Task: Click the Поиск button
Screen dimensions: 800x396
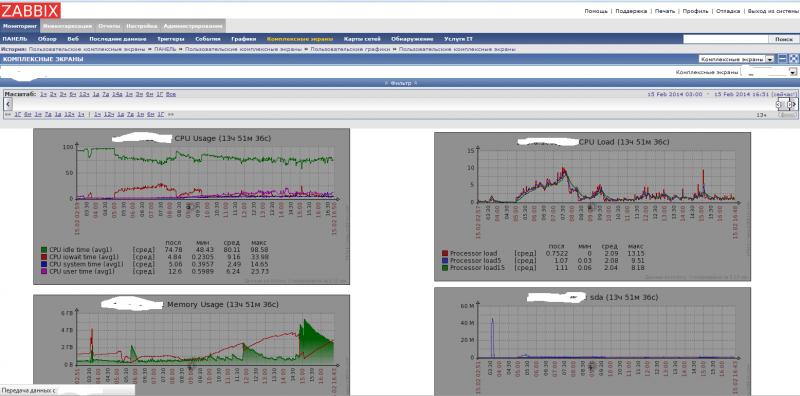Action: [x=783, y=39]
